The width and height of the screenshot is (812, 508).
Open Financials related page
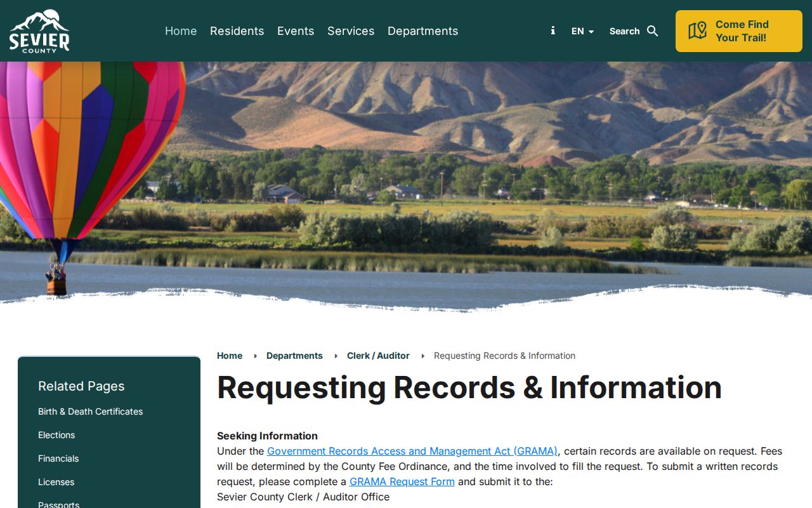point(58,458)
